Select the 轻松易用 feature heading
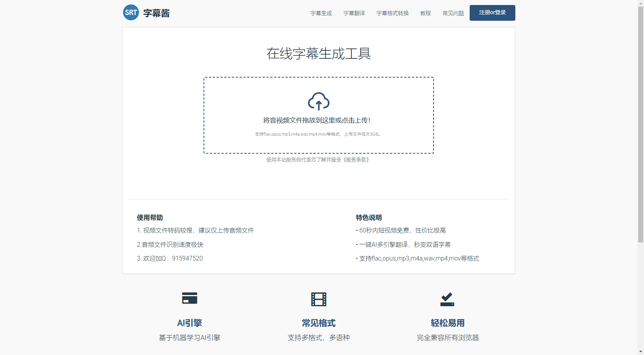Image resolution: width=644 pixels, height=355 pixels. pyautogui.click(x=447, y=323)
